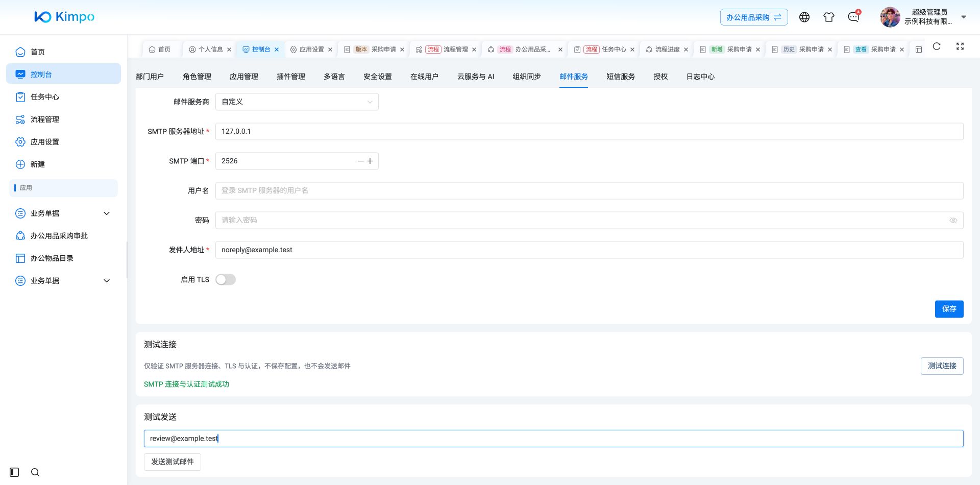Image resolution: width=980 pixels, height=485 pixels.
Task: Click the user avatar picture
Action: pyautogui.click(x=890, y=17)
